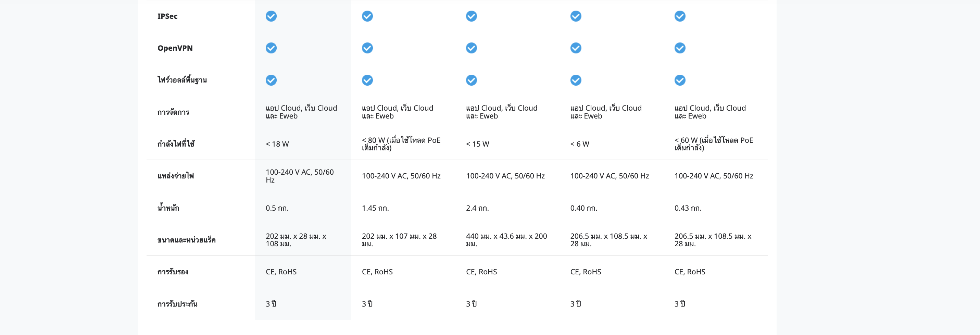Click the '440 มม. x 43.6 มม.' dimensions cell
This screenshot has height=335, width=980.
pyautogui.click(x=506, y=240)
